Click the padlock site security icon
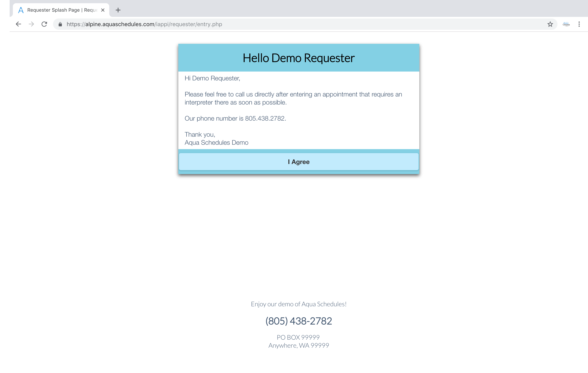588x373 pixels. (60, 24)
